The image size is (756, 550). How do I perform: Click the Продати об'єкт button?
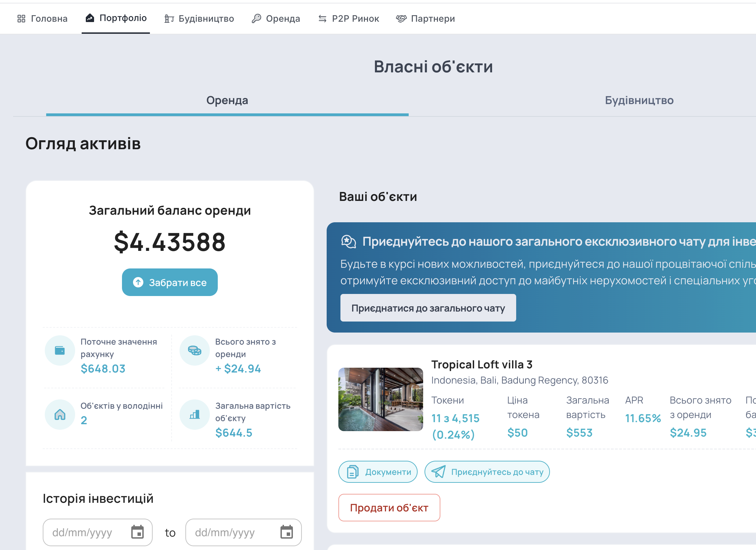pos(389,508)
